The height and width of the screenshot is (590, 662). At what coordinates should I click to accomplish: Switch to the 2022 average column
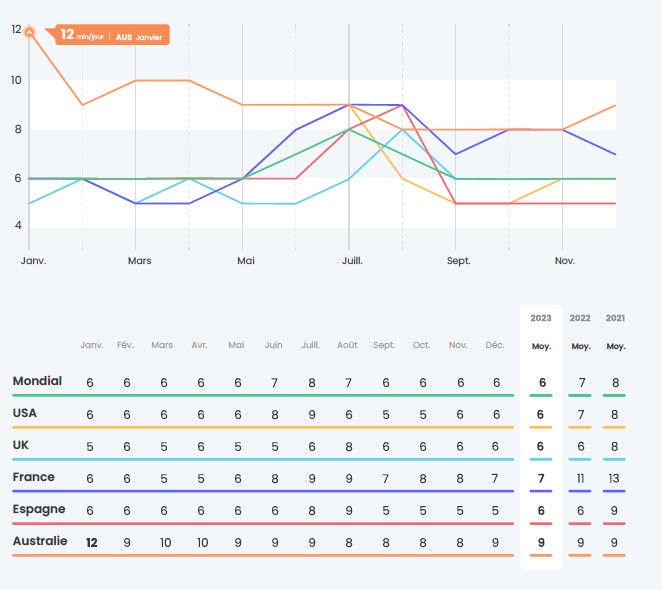click(580, 332)
